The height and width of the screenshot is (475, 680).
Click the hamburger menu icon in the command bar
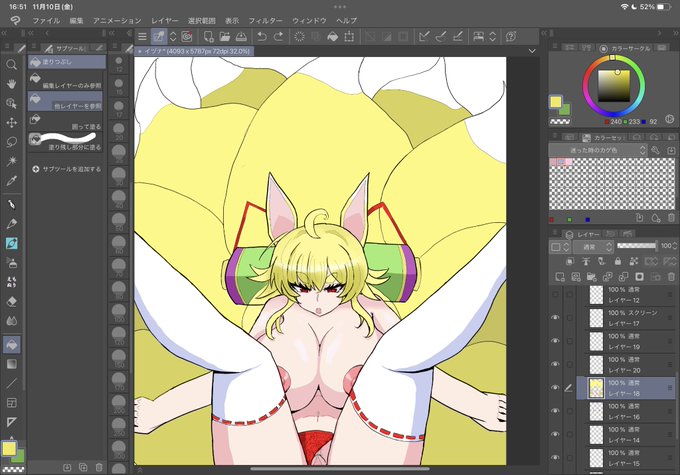pos(142,37)
